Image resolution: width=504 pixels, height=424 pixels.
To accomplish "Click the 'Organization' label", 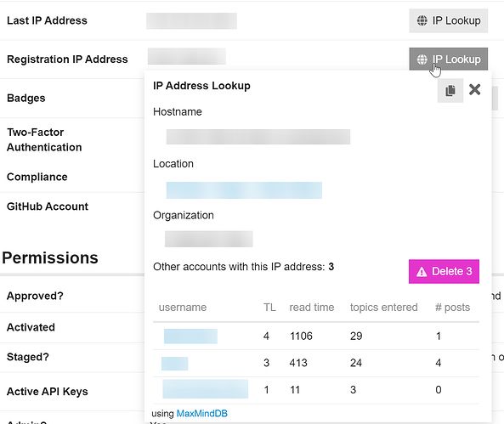I will point(184,215).
